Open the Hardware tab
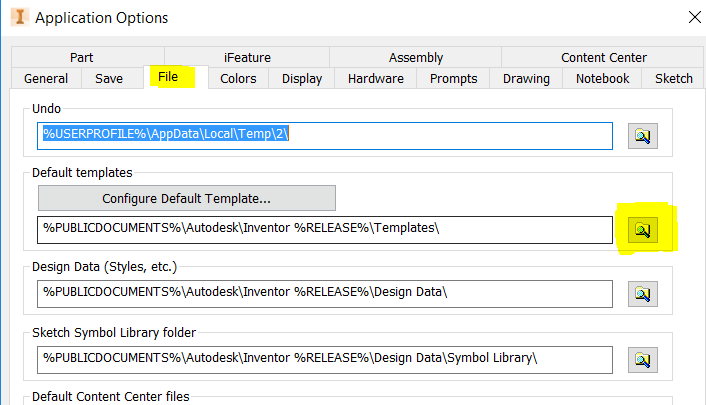 pyautogui.click(x=376, y=79)
